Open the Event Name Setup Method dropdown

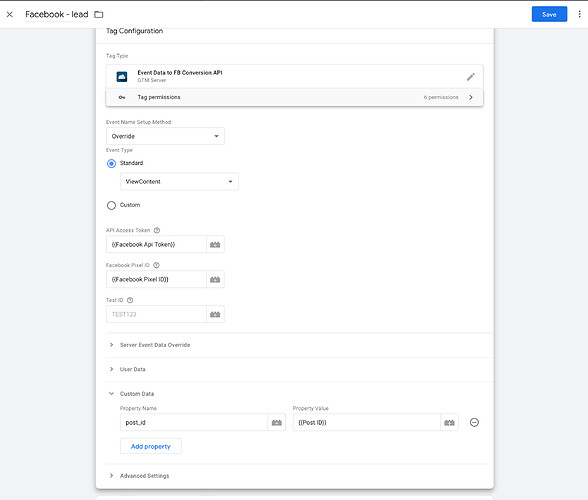click(x=165, y=136)
